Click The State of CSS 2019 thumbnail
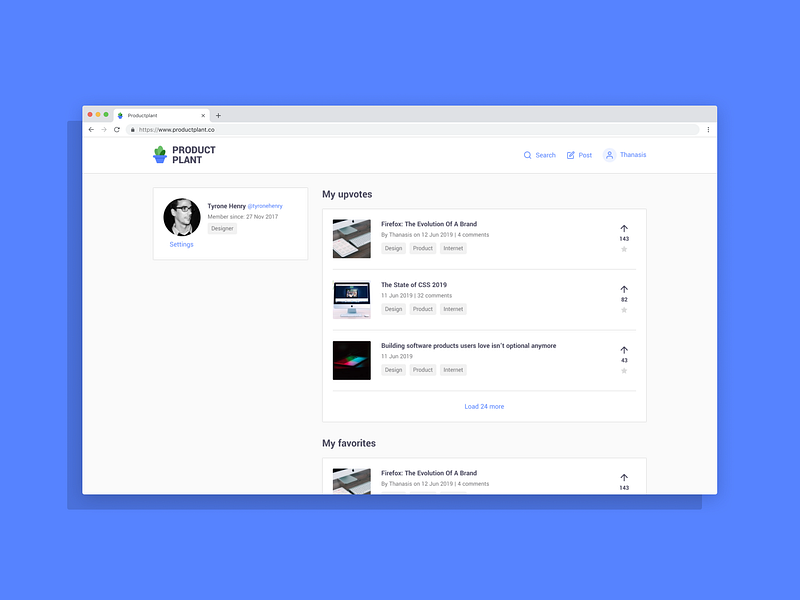Viewport: 800px width, 600px height. tap(352, 299)
